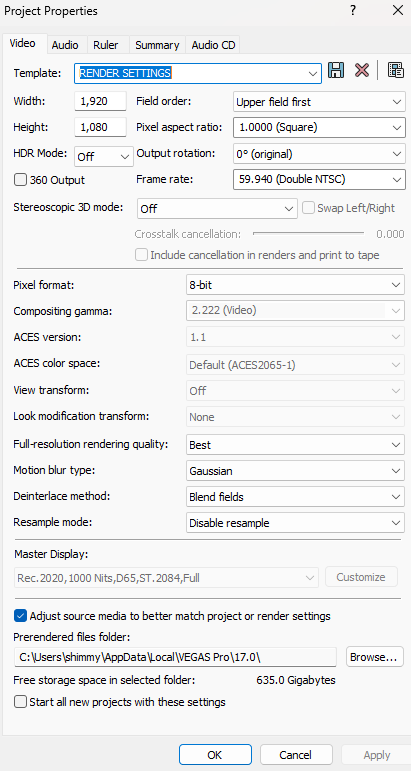411x771 pixels.
Task: Switch to the Audio tab
Action: (65, 45)
